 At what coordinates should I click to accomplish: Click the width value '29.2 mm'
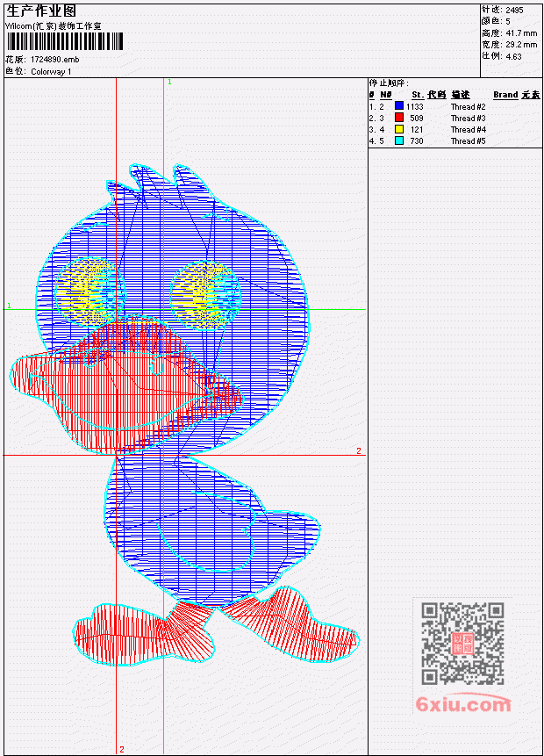click(x=521, y=45)
